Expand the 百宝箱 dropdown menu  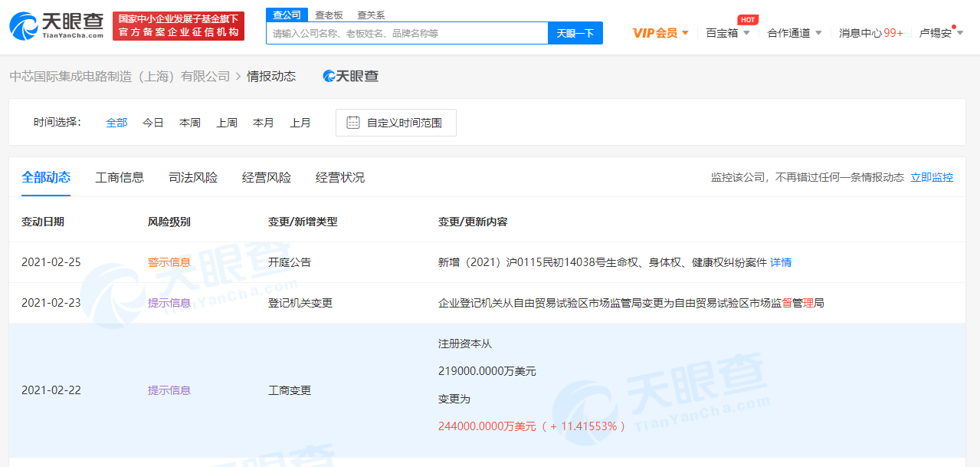tap(728, 33)
